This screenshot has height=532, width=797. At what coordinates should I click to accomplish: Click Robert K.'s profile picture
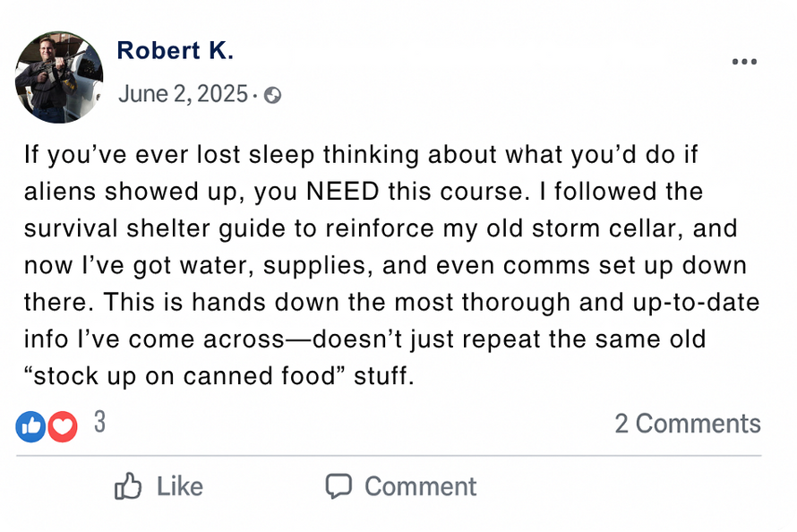click(x=59, y=78)
